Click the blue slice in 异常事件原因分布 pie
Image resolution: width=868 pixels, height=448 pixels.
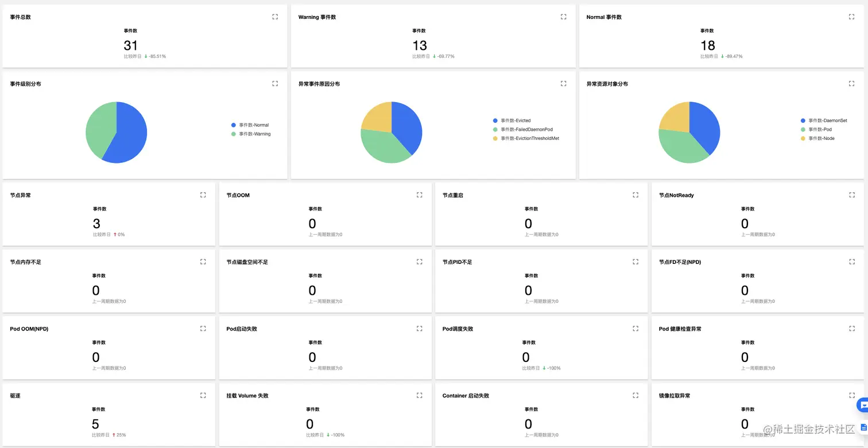(x=406, y=126)
